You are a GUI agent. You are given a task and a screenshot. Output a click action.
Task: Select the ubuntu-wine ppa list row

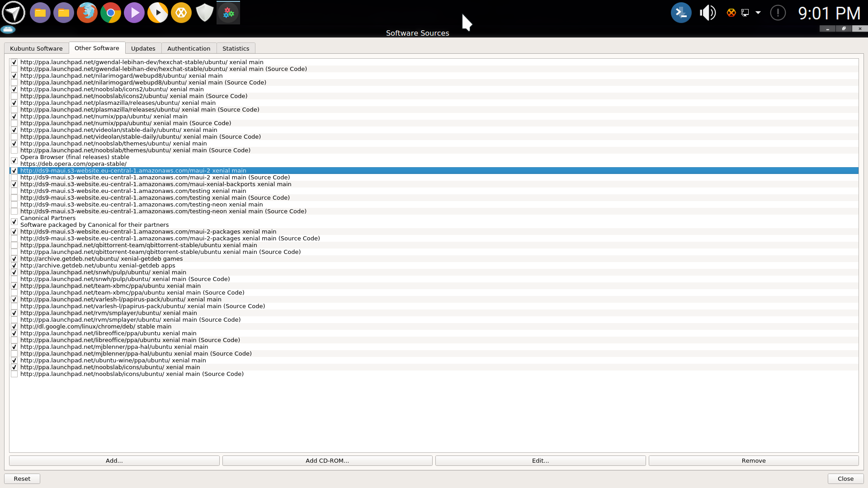[x=113, y=361]
